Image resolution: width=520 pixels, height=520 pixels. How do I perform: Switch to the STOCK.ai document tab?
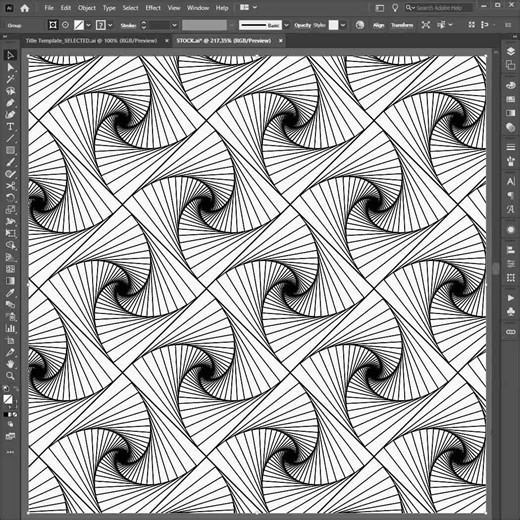pos(224,41)
